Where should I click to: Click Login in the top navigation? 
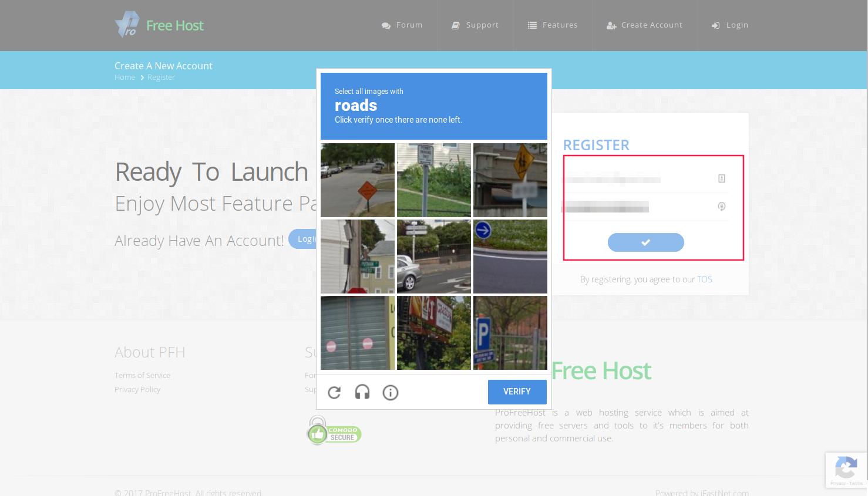pos(730,25)
